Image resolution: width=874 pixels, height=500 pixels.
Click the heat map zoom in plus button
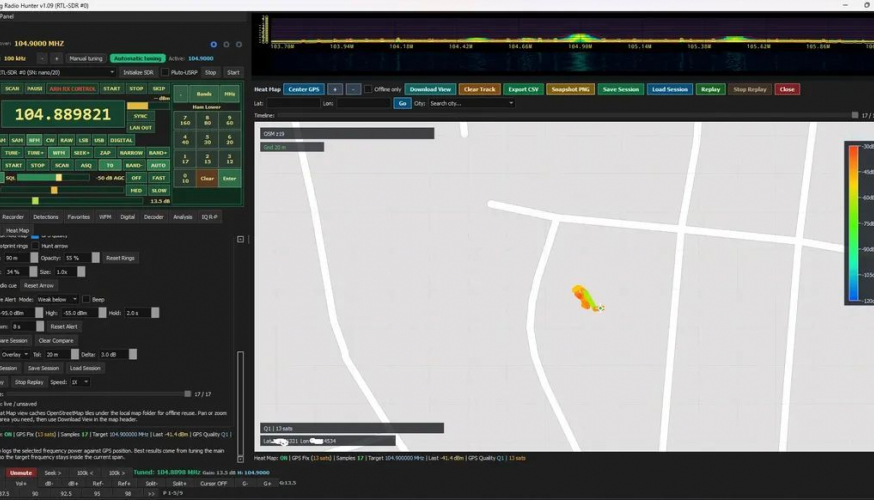coord(335,89)
